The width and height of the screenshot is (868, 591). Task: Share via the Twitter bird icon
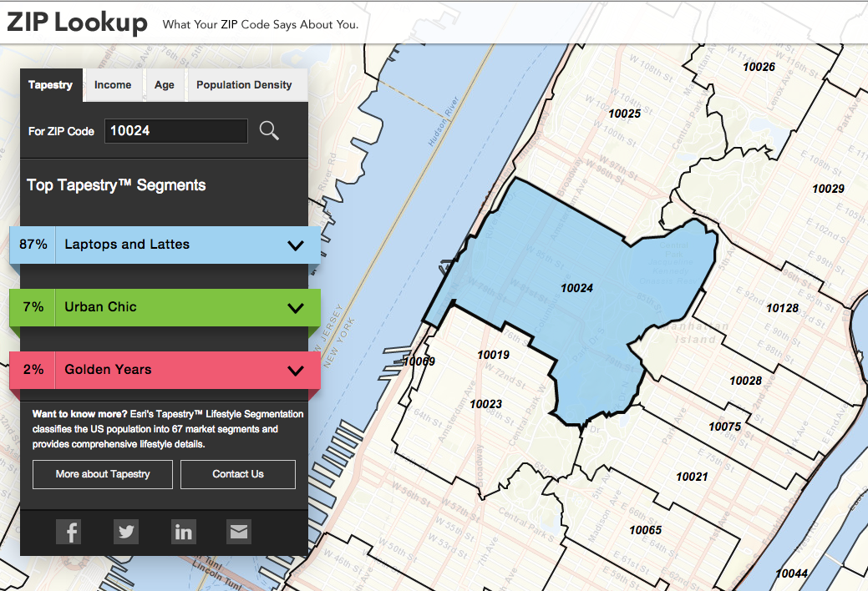pos(125,532)
